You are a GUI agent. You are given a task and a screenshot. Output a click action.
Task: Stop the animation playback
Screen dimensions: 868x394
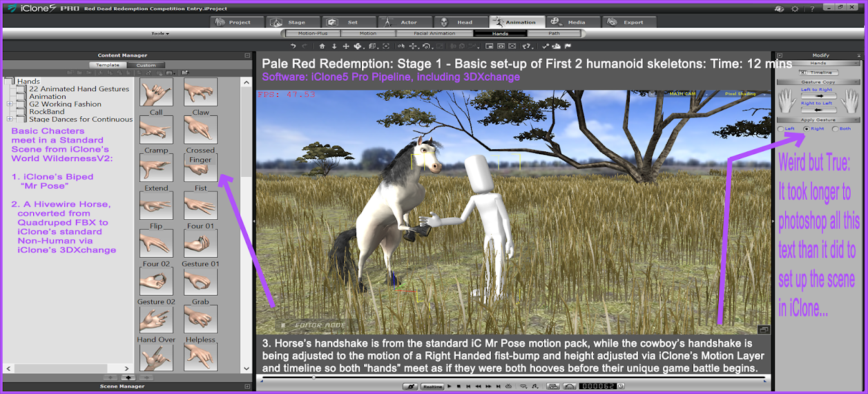[459, 386]
